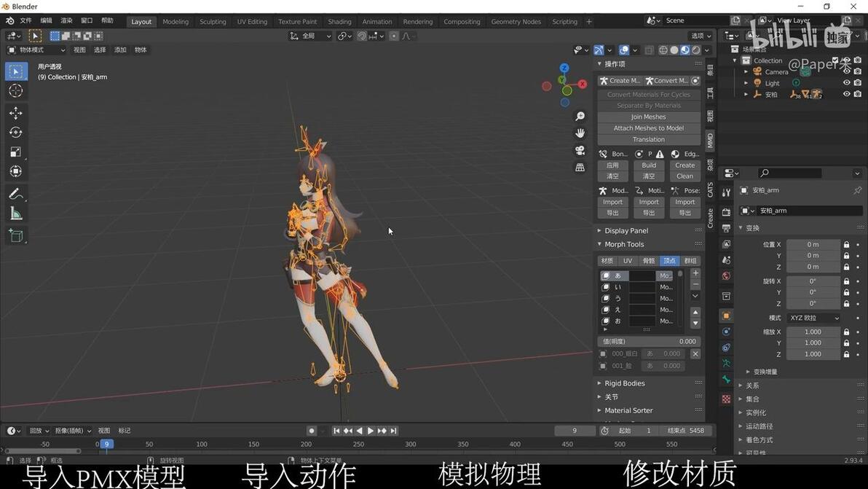868x489 pixels.
Task: Jump to the timeline start frame
Action: [336, 430]
